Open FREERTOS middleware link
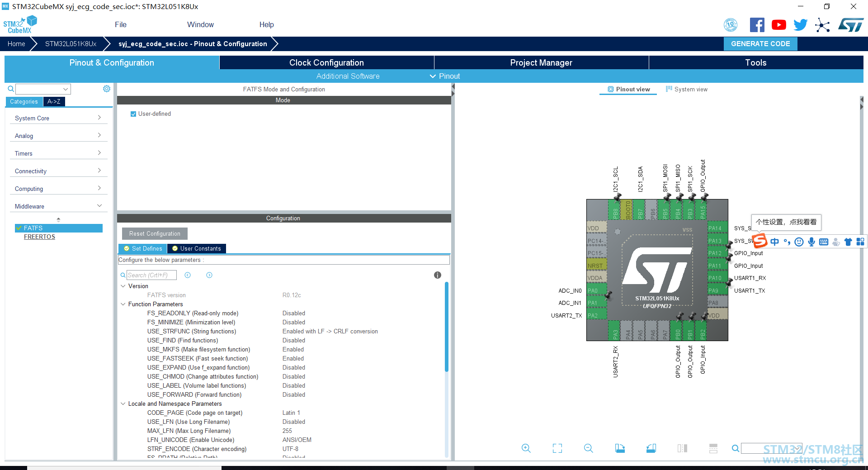 39,237
